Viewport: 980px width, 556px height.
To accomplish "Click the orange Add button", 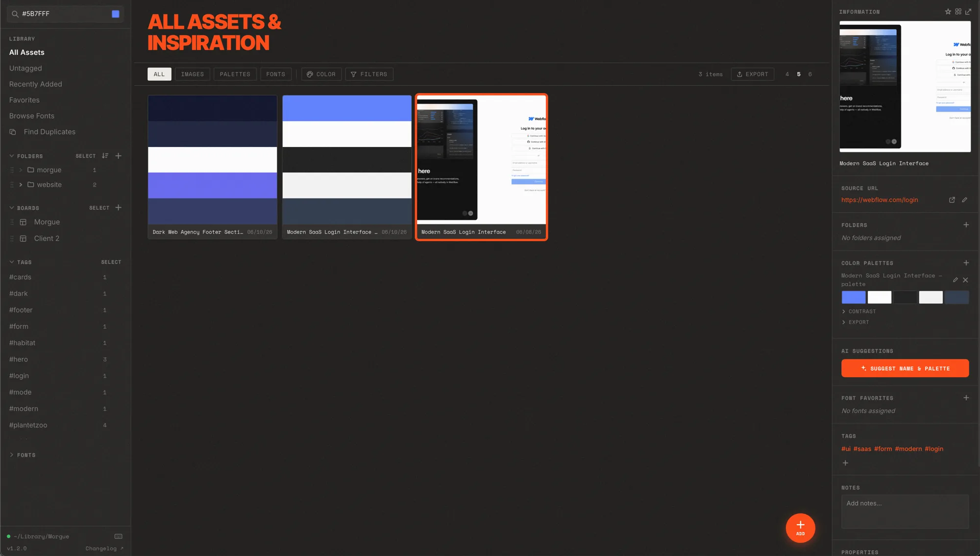I will [801, 528].
